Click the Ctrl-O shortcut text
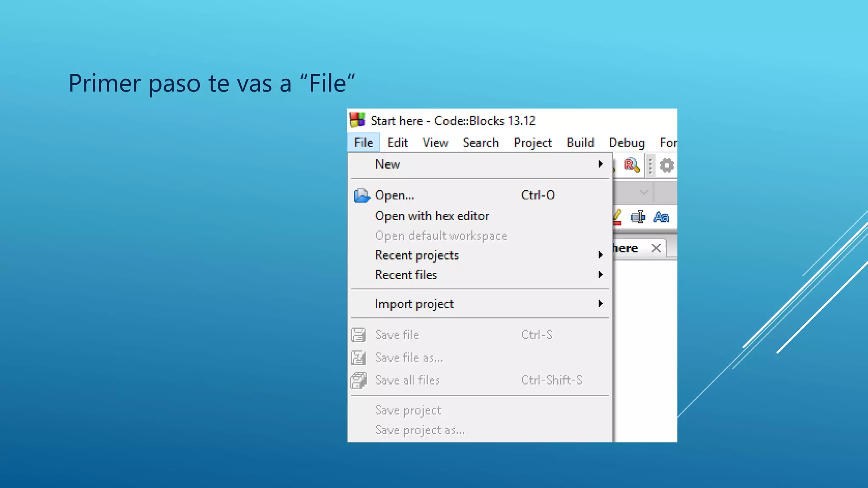 click(538, 195)
